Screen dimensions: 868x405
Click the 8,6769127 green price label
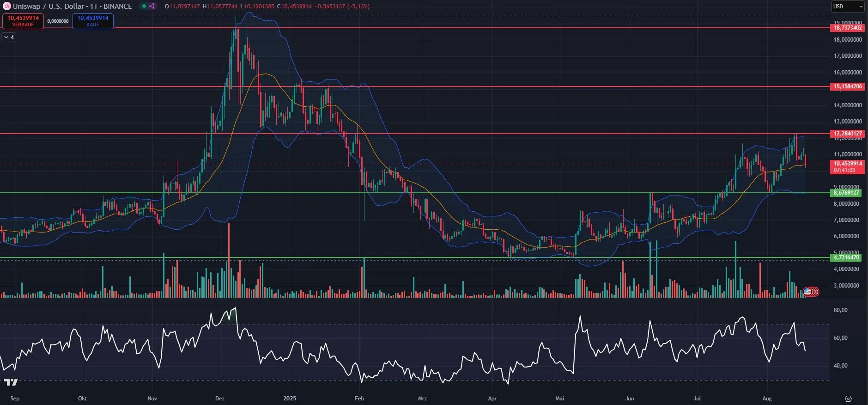846,193
